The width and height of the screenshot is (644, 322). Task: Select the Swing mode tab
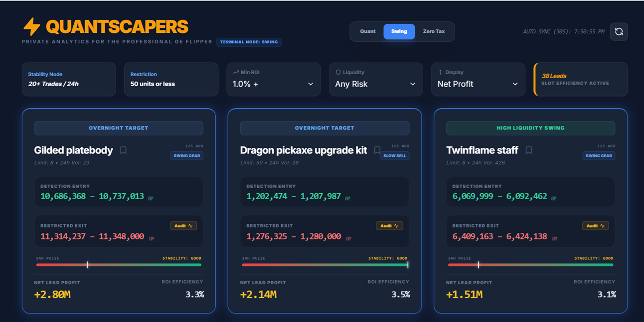click(x=399, y=31)
